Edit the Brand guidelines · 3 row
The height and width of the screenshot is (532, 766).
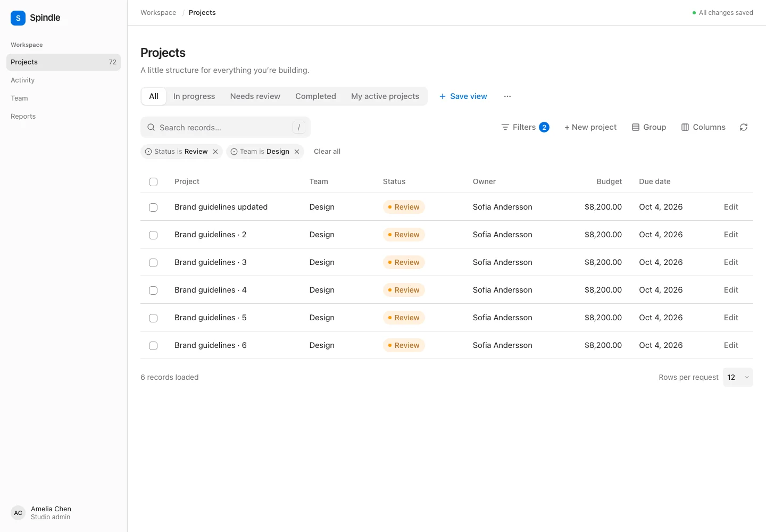731,262
